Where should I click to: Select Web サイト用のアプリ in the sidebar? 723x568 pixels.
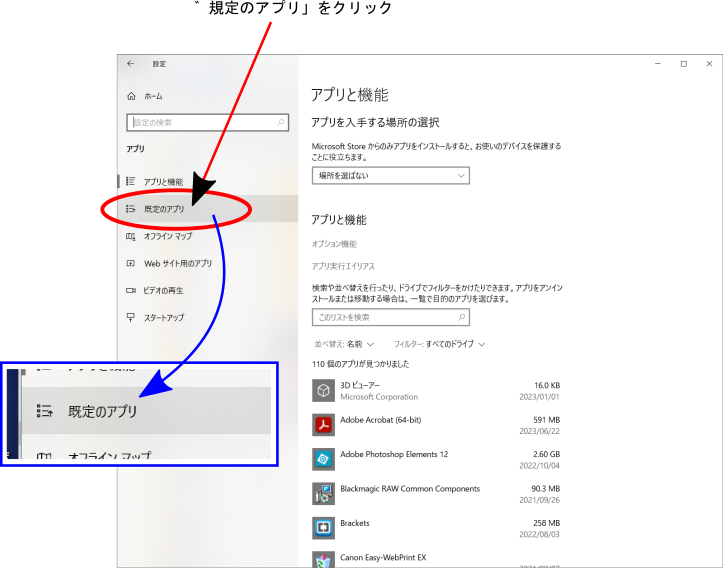pyautogui.click(x=177, y=264)
